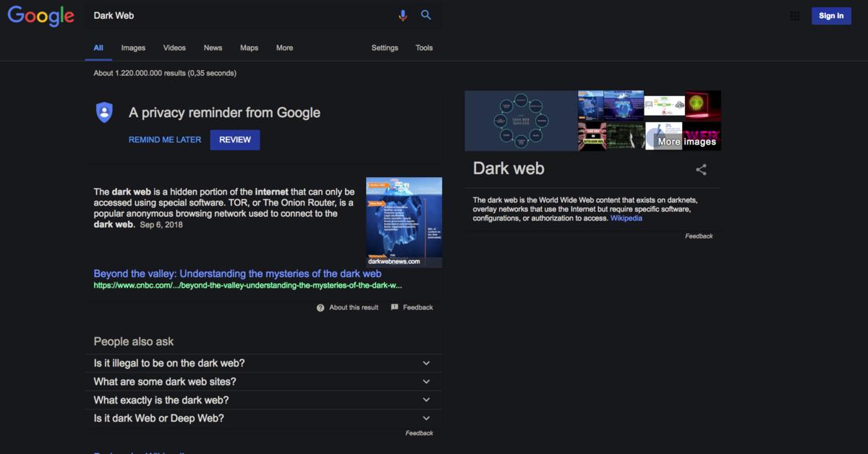Open the About this result question icon
This screenshot has height=454, width=868.
pos(320,307)
